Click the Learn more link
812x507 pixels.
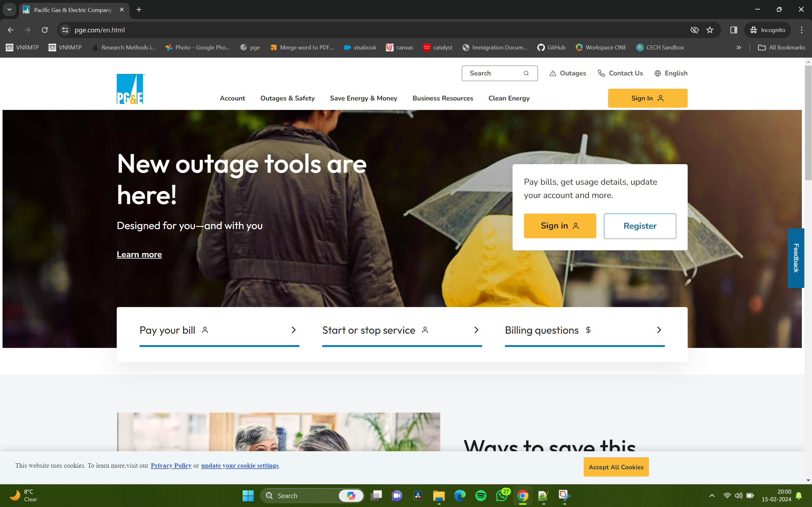coord(139,254)
